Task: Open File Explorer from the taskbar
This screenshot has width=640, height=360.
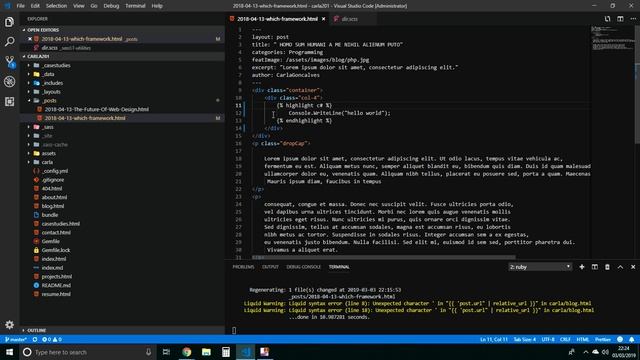Action: (x=206, y=352)
